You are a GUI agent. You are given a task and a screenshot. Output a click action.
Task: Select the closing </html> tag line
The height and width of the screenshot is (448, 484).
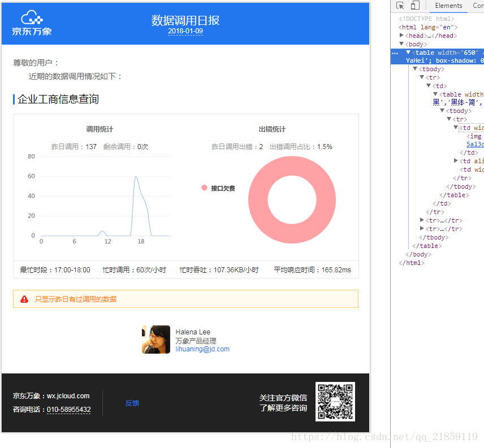412,263
